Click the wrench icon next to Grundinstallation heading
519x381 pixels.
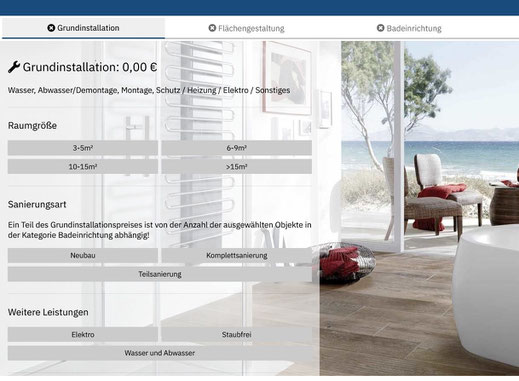point(14,67)
